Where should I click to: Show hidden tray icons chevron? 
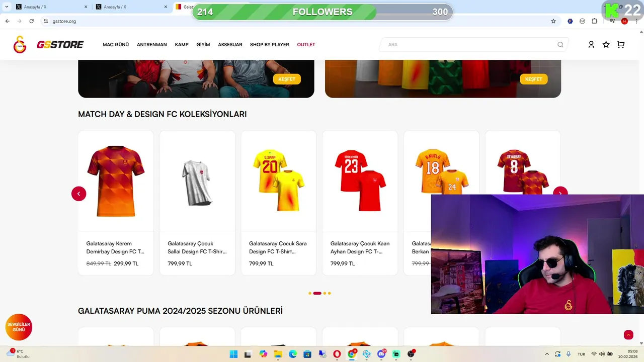547,354
